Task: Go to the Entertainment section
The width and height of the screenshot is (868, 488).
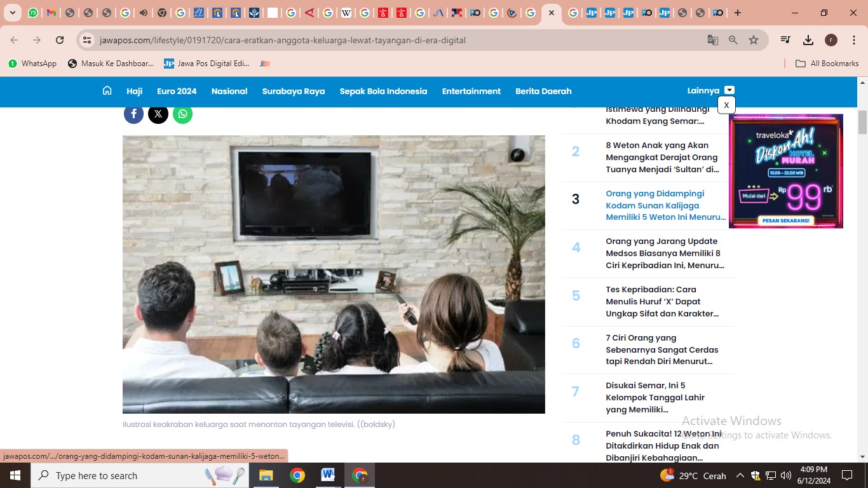Action: 471,91
